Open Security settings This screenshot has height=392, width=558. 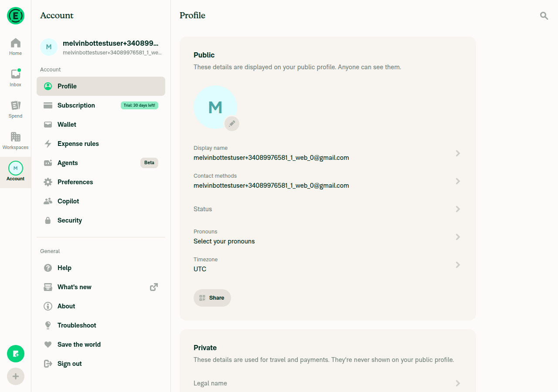(101, 220)
